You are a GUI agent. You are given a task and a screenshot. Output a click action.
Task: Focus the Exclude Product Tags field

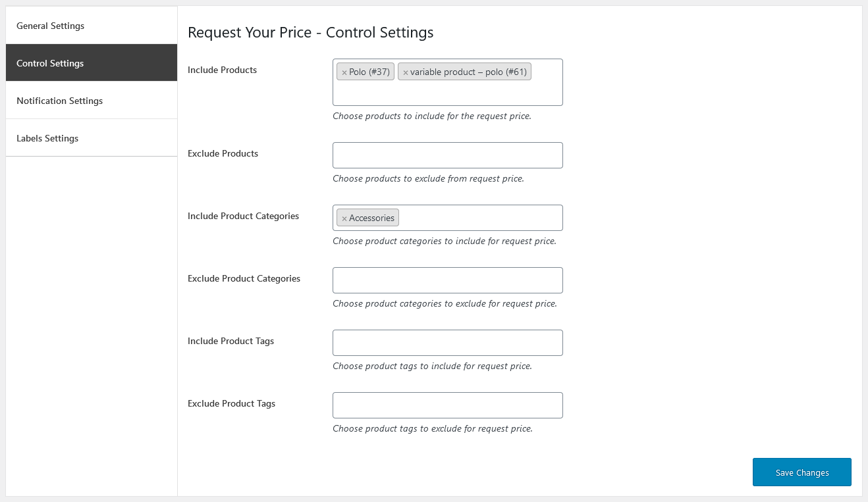point(448,405)
